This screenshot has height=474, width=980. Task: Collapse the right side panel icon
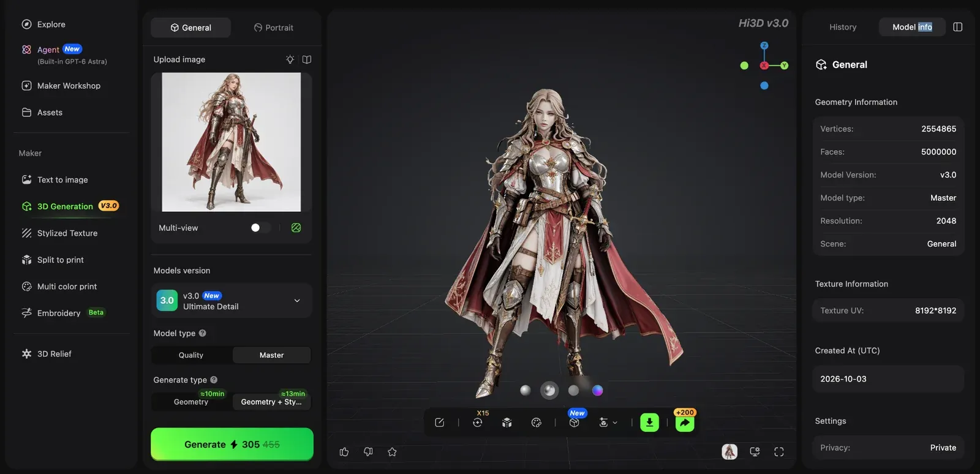pos(958,27)
